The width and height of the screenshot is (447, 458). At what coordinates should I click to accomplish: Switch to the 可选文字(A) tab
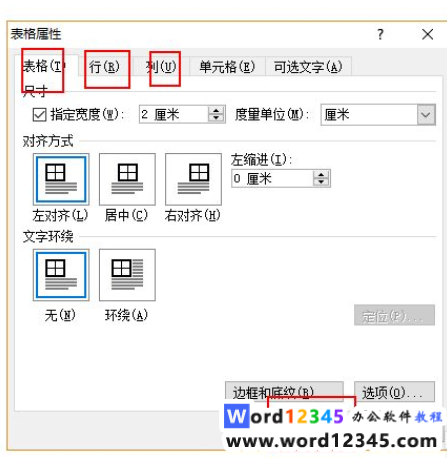coord(308,67)
